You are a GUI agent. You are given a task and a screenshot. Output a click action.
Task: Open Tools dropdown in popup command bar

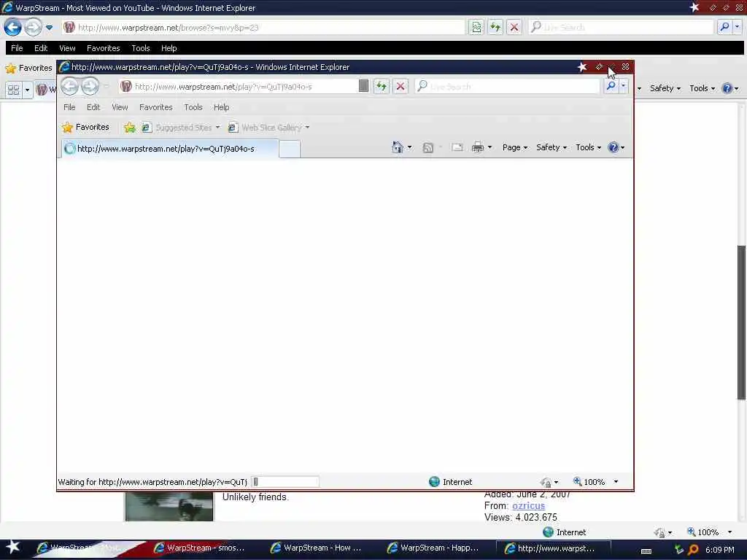pos(589,147)
